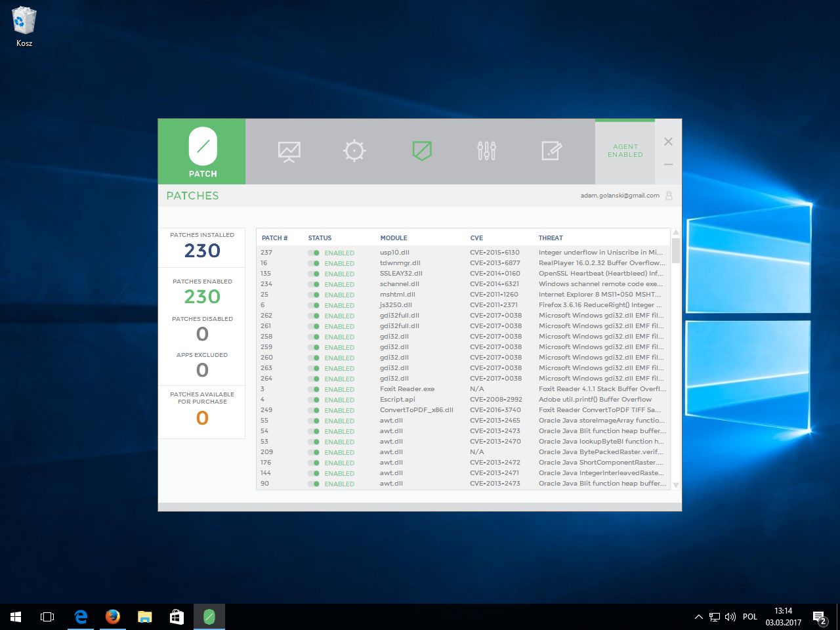This screenshot has height=630, width=840.
Task: Show hidden system tray icons
Action: (x=698, y=617)
